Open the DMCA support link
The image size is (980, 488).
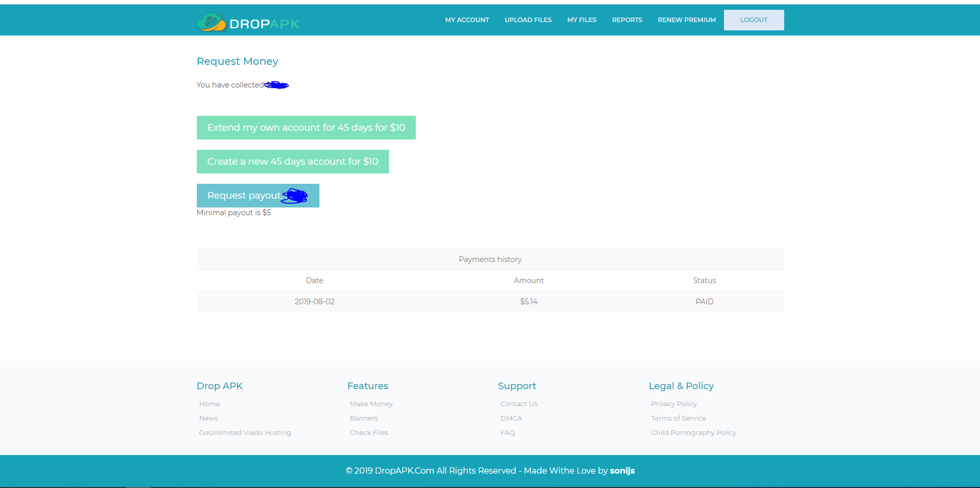(511, 419)
